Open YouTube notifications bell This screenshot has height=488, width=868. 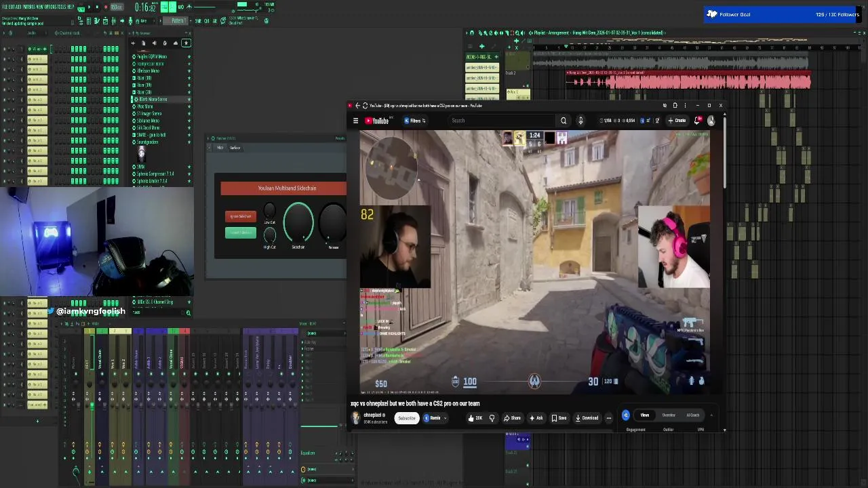(698, 121)
